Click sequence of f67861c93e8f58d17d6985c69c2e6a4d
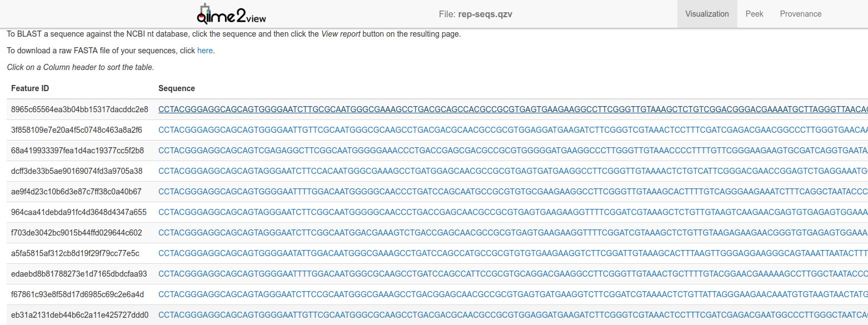The width and height of the screenshot is (868, 325). click(x=513, y=294)
